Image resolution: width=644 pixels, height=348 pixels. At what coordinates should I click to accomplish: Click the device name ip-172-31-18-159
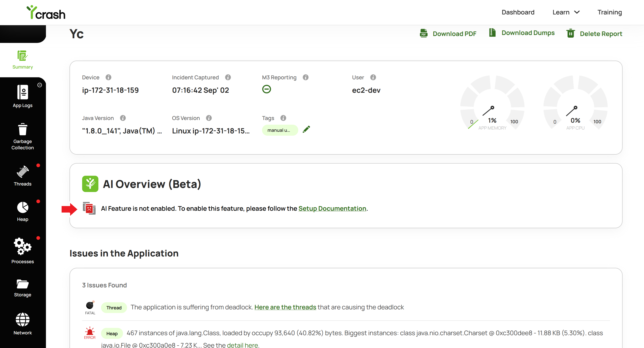coord(110,90)
